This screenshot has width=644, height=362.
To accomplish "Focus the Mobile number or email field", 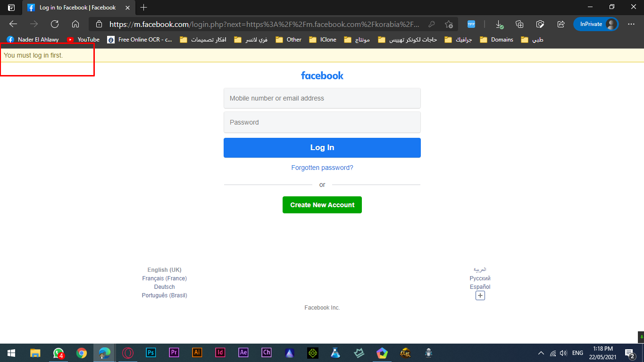I will [x=322, y=98].
